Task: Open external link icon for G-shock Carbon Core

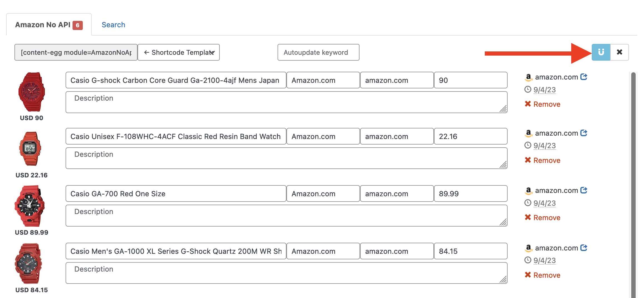Action: click(584, 77)
